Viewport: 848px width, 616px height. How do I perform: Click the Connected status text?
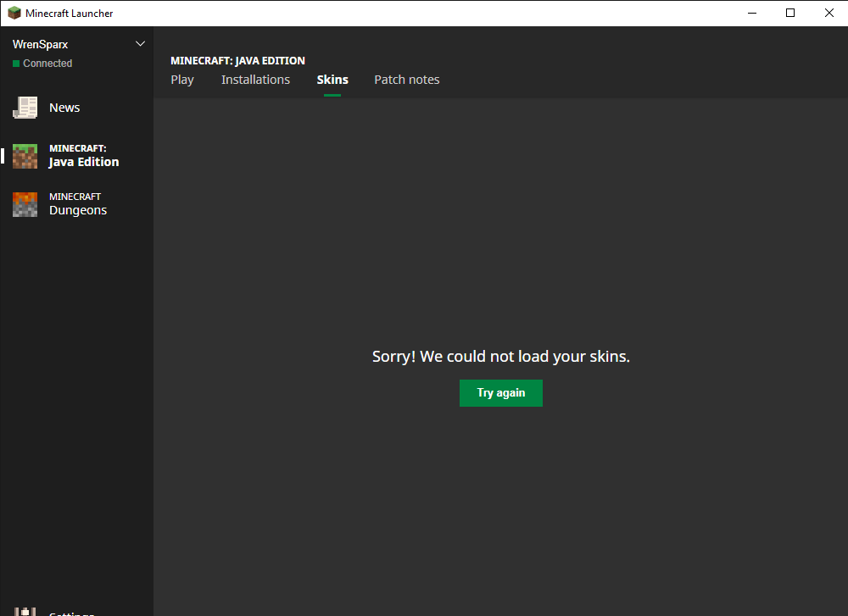(47, 64)
